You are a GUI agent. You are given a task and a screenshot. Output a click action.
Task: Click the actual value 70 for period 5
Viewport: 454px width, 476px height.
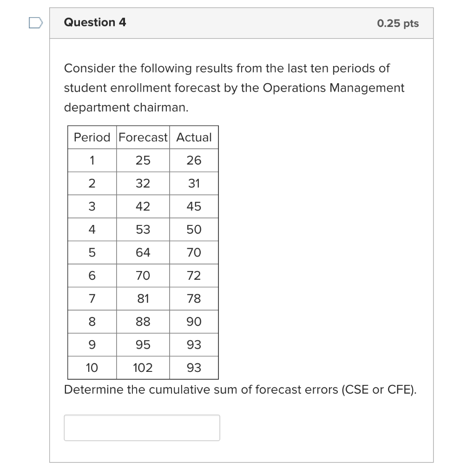(193, 252)
